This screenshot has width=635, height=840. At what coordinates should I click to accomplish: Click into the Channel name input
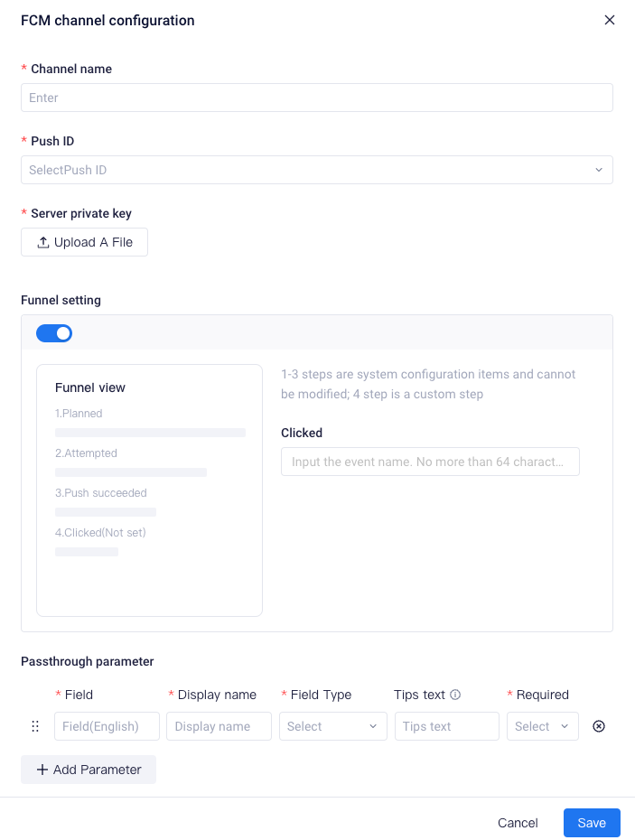[x=317, y=97]
